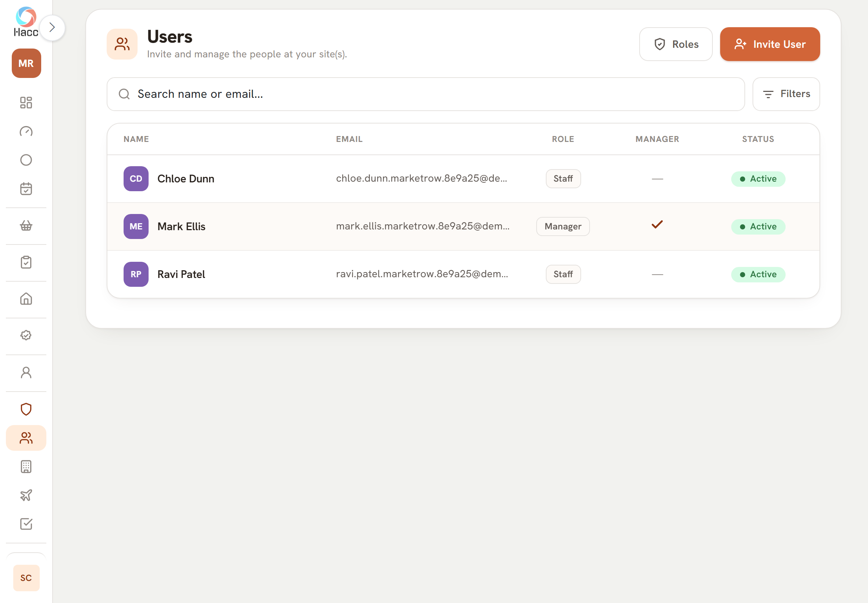This screenshot has height=603, width=868.
Task: Open the home icon in sidebar
Action: [26, 299]
